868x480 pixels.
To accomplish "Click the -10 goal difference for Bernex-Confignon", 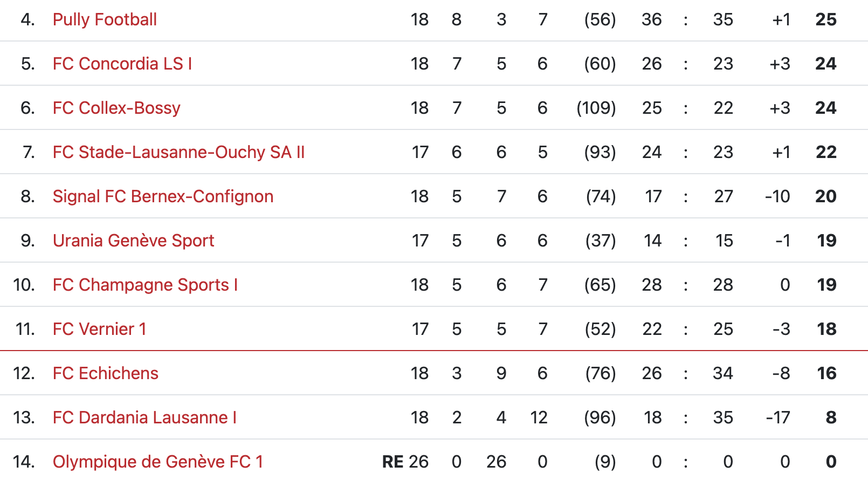I will click(777, 196).
